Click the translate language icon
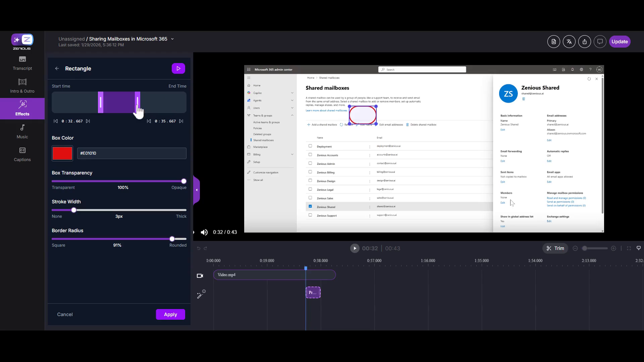Viewport: 644px width, 362px height. [569, 42]
